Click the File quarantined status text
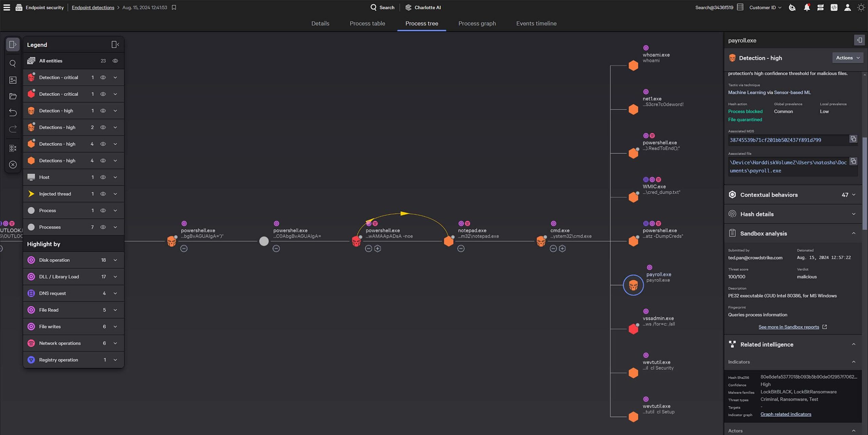The image size is (868, 435). click(745, 120)
